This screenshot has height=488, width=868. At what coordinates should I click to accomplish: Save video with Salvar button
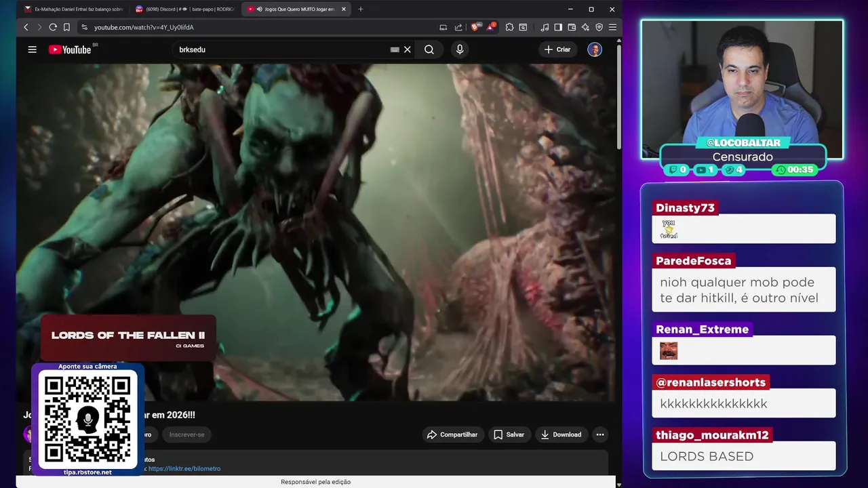[509, 434]
